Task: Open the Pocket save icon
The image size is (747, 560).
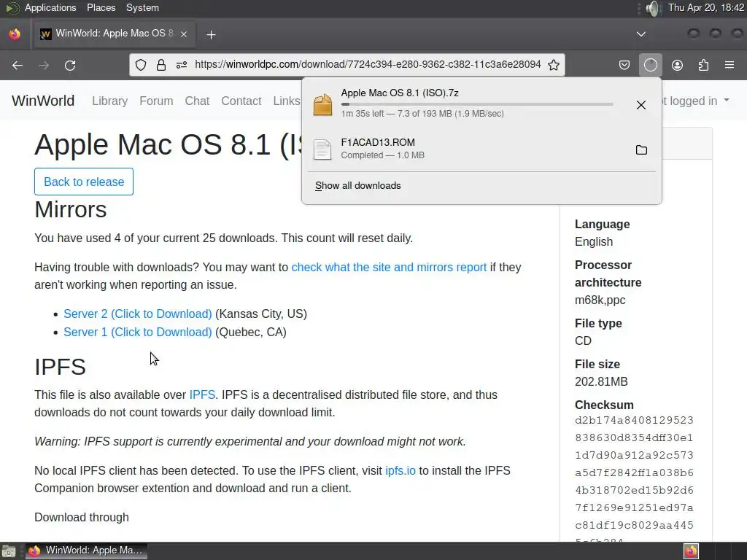Action: point(624,65)
